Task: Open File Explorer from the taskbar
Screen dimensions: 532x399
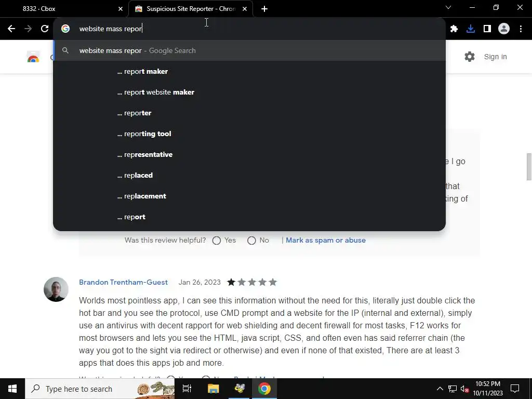Action: tap(214, 389)
